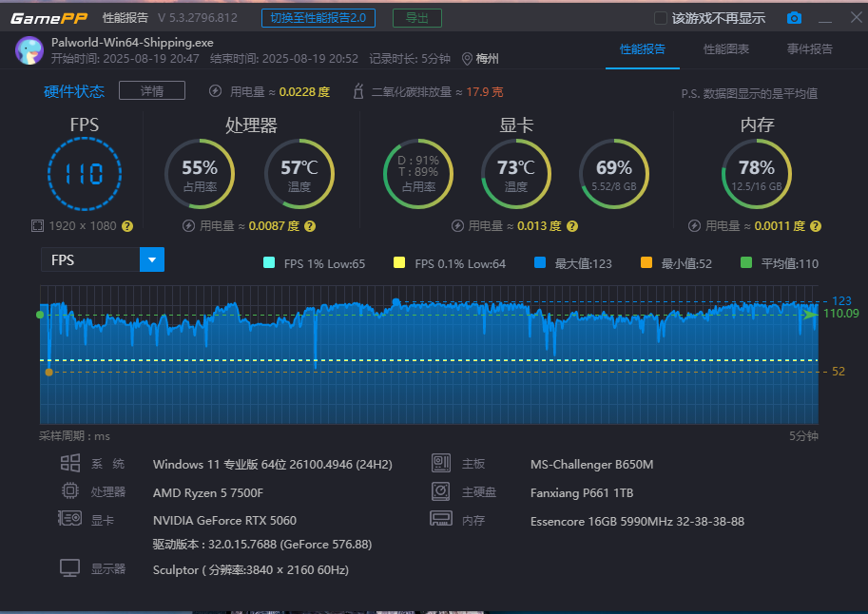Click the Fanxiang P661 1TB text
This screenshot has height=614, width=868.
(582, 492)
